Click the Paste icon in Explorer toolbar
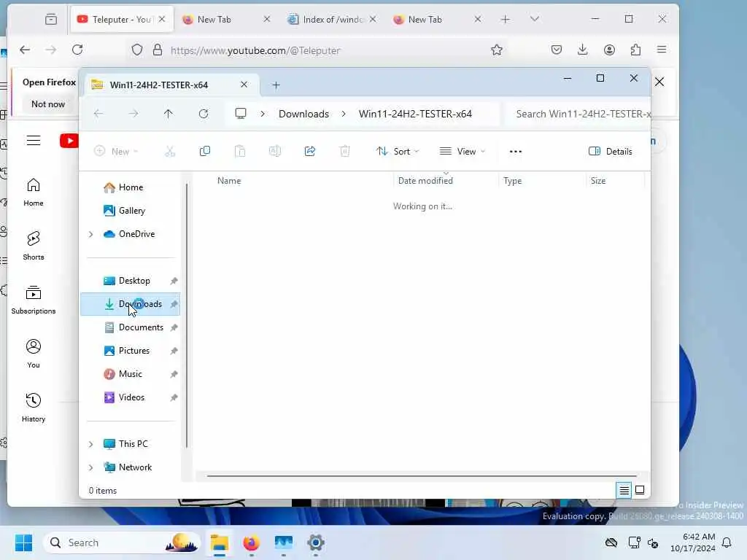747x560 pixels. (x=239, y=152)
